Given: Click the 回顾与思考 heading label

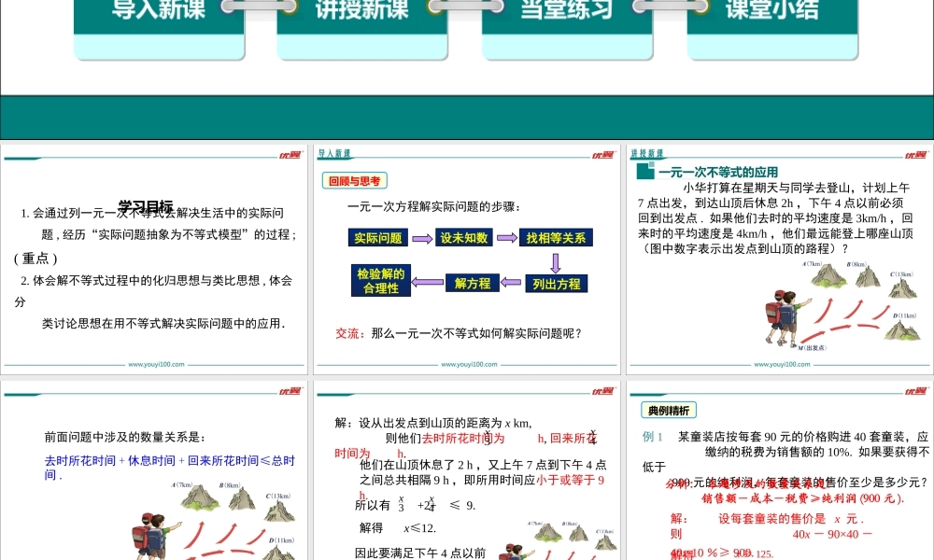Looking at the screenshot, I should [355, 181].
